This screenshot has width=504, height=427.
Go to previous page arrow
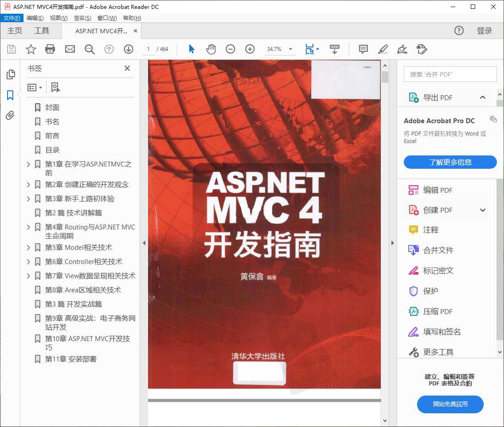point(109,49)
